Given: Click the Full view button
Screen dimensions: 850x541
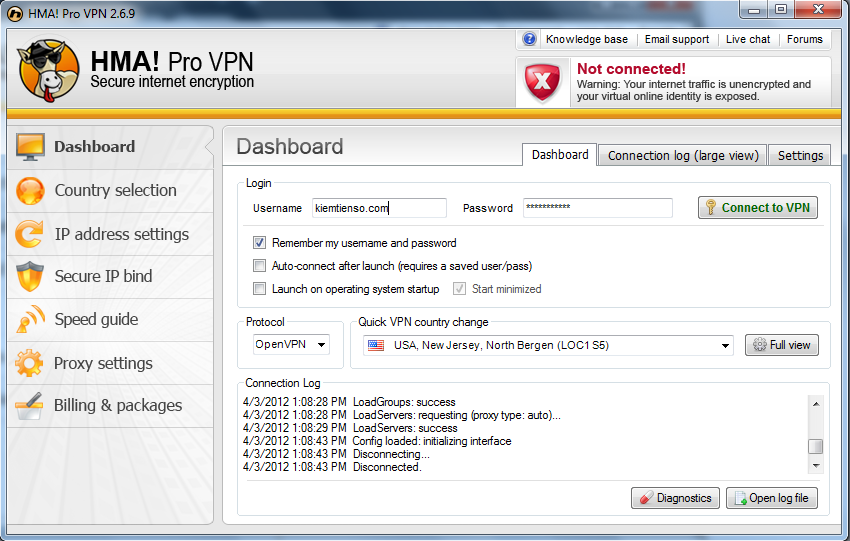Looking at the screenshot, I should click(x=782, y=345).
